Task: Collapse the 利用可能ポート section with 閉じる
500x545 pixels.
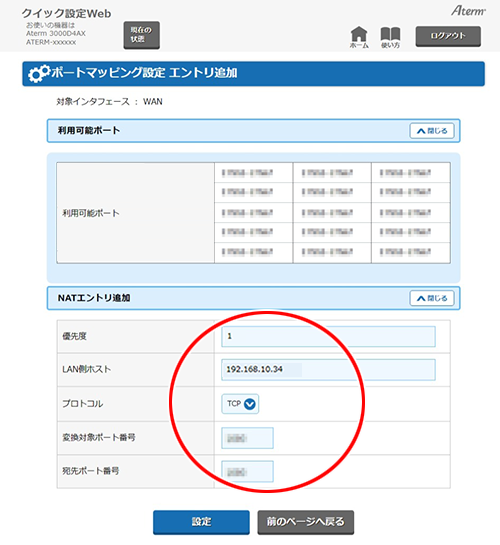Action: coord(432,131)
